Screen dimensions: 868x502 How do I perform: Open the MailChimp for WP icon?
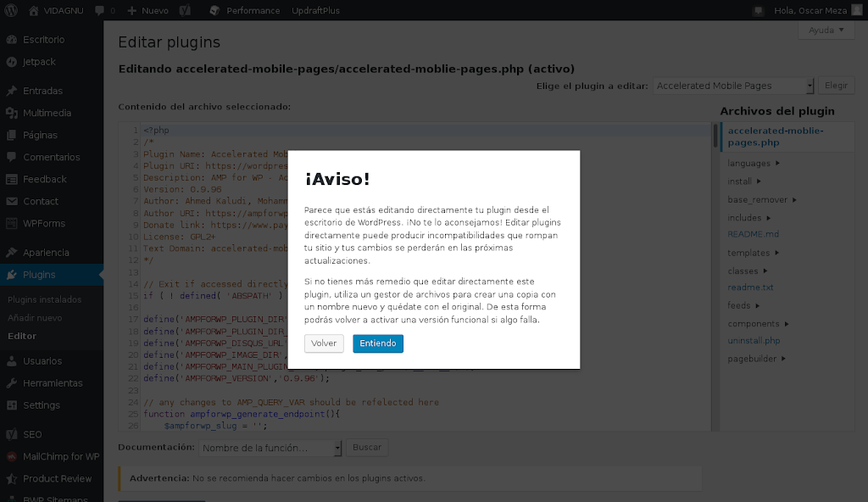pos(12,456)
